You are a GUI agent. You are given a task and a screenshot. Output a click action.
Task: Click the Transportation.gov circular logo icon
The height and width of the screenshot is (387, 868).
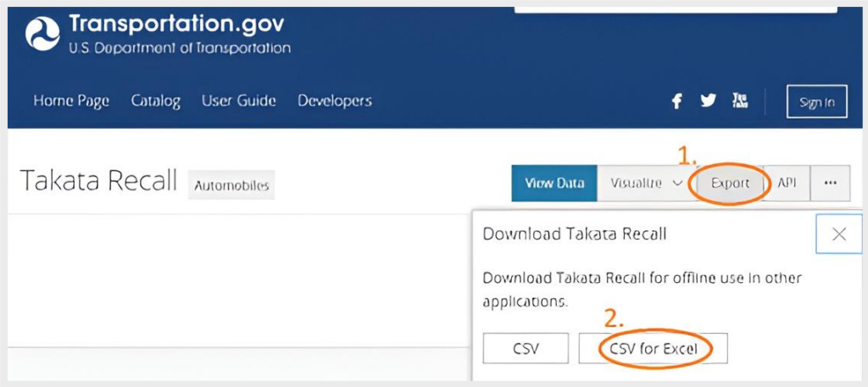(42, 34)
